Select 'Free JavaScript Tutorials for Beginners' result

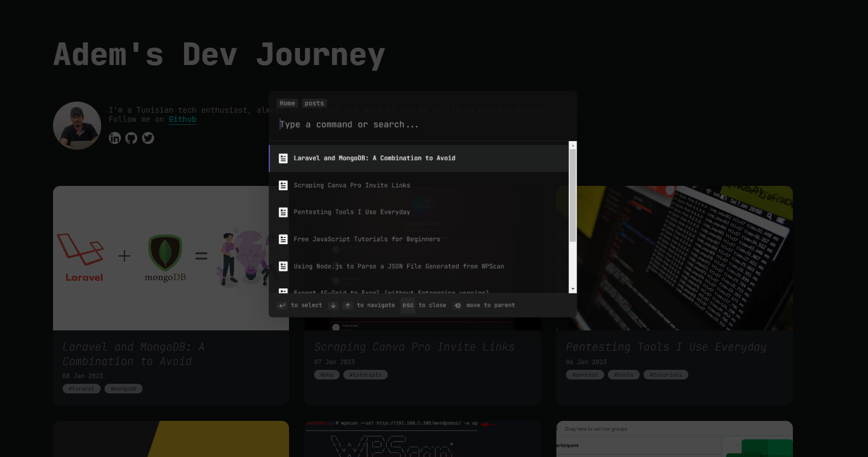coord(419,239)
